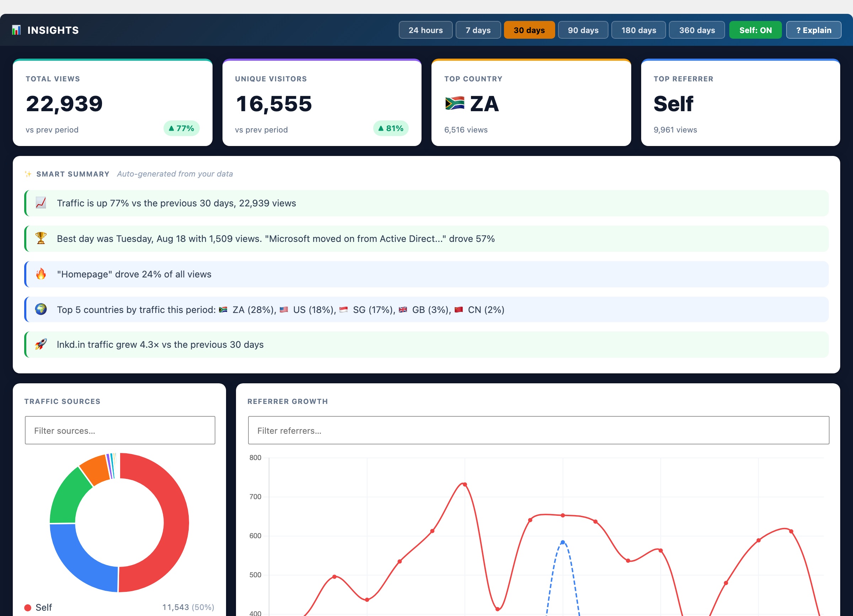Switch to the 90 days range
The width and height of the screenshot is (853, 616).
tap(583, 30)
